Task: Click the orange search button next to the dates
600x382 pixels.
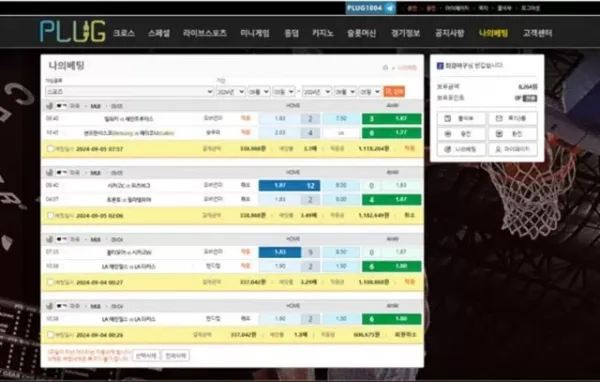Action: click(394, 92)
